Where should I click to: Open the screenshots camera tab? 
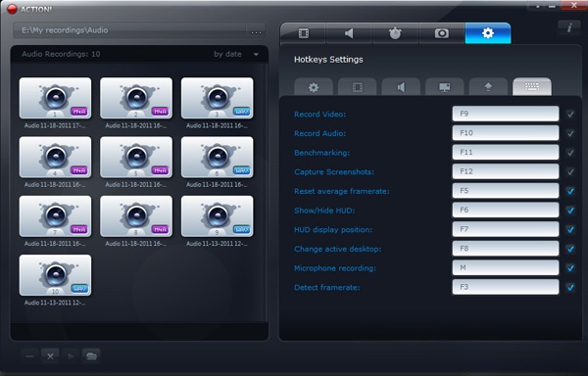click(442, 33)
